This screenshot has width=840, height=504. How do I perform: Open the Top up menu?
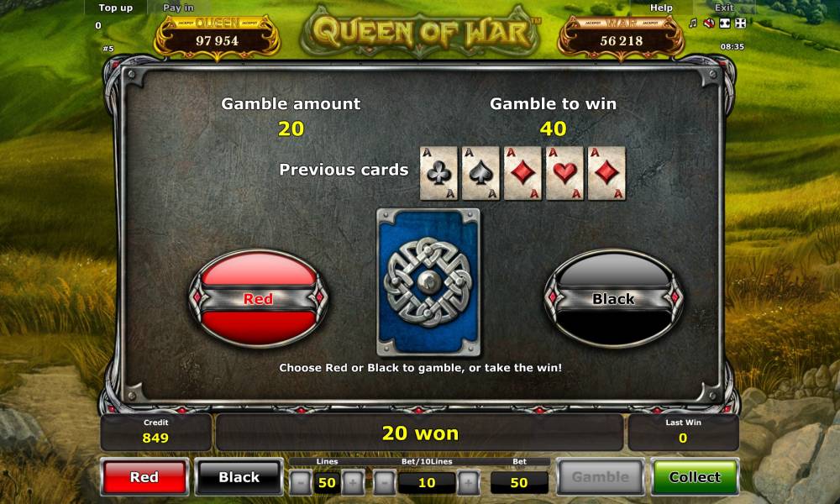(x=116, y=8)
